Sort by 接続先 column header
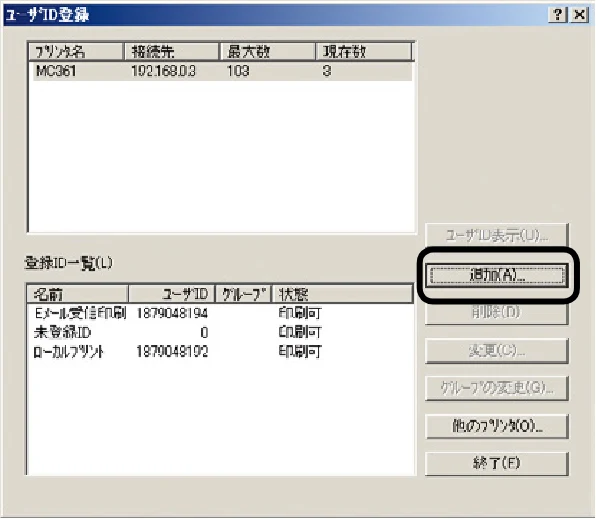 [x=172, y=51]
